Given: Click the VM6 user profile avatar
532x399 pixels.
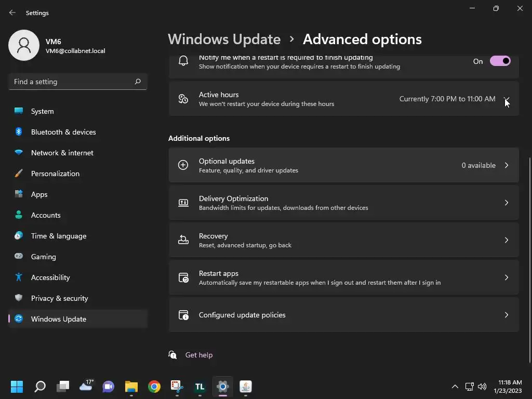Looking at the screenshot, I should [24, 45].
